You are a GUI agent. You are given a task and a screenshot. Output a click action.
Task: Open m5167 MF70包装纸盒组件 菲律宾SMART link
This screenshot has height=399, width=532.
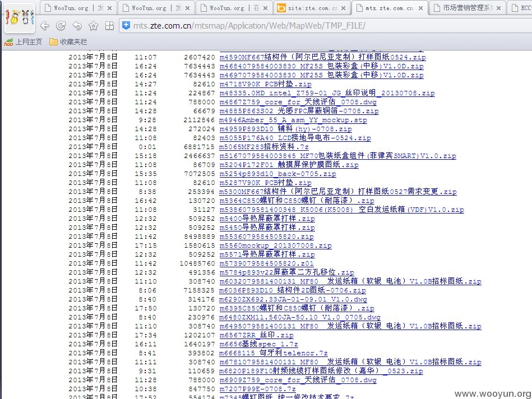tap(337, 156)
